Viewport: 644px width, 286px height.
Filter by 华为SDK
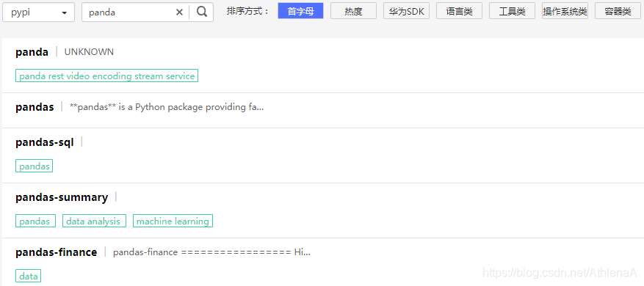(x=407, y=11)
